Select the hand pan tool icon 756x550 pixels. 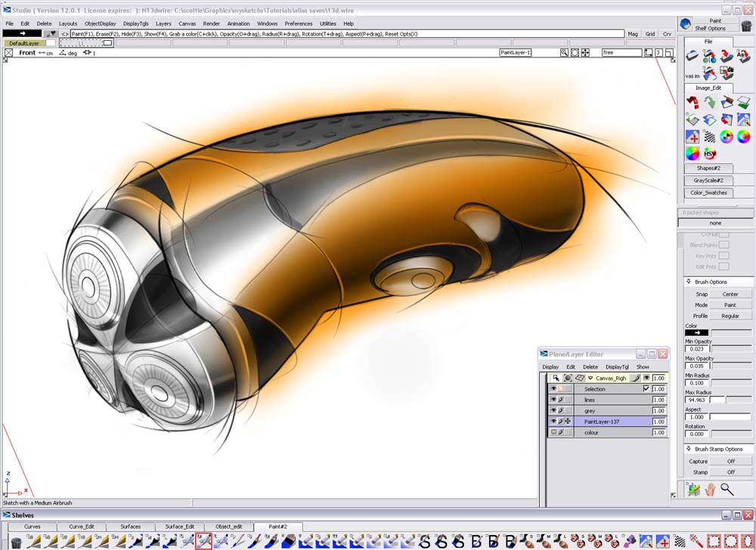pyautogui.click(x=710, y=490)
